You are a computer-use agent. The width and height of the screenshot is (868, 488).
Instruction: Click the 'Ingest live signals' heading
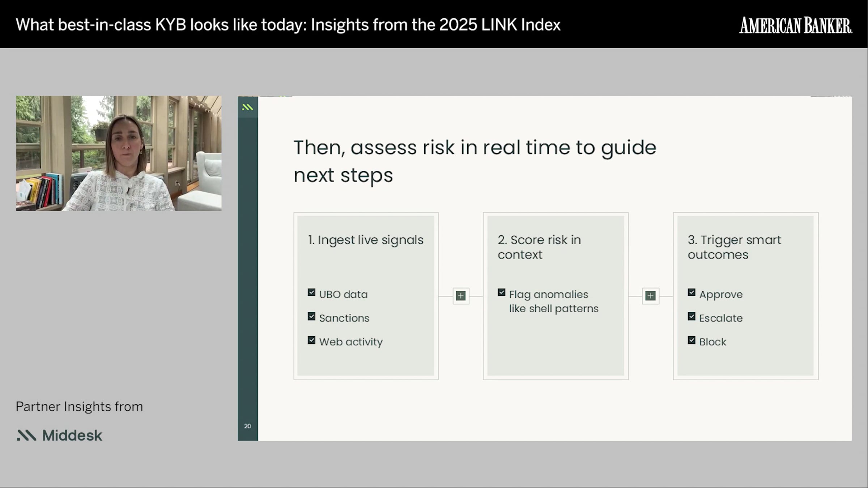(x=366, y=240)
